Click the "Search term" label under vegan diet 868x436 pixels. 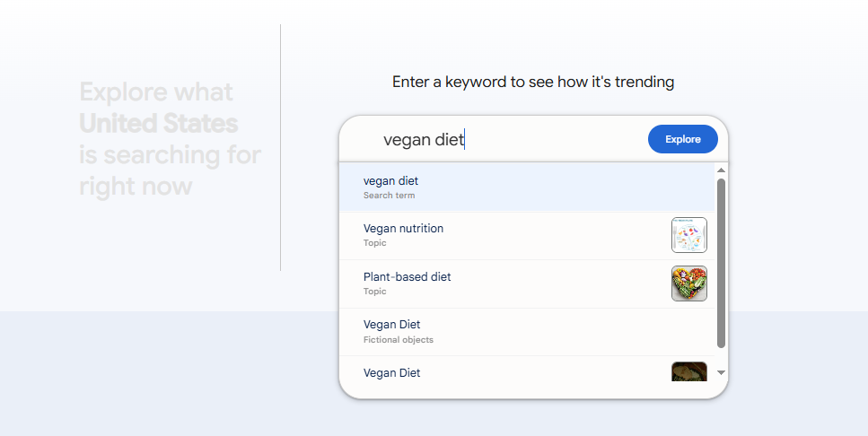(x=390, y=196)
